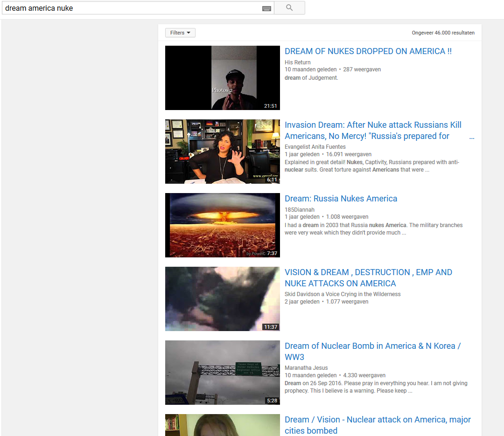
Task: Visit the Evangelist Anita Fuentes channel
Action: (315, 147)
